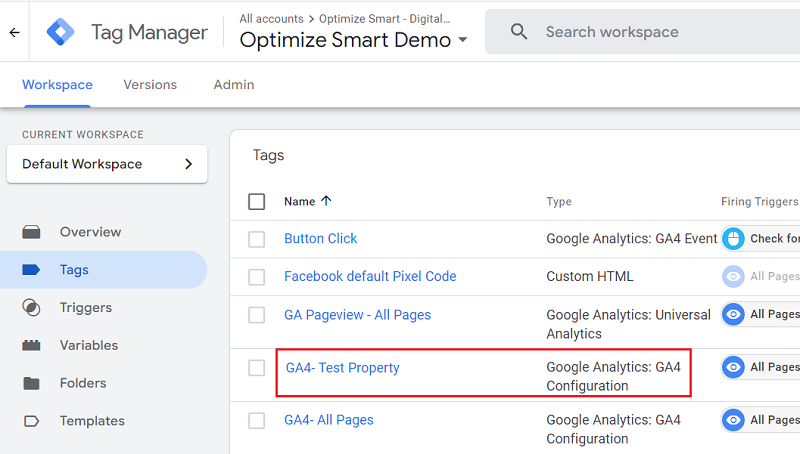Click the Templates label outline icon
The width and height of the screenshot is (800, 454).
pos(31,421)
